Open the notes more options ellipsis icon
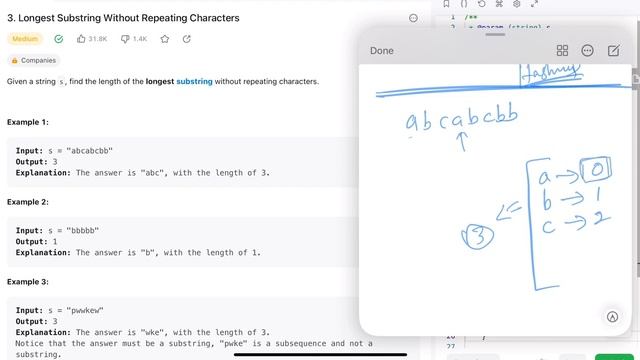This screenshot has height=360, width=640. [587, 51]
